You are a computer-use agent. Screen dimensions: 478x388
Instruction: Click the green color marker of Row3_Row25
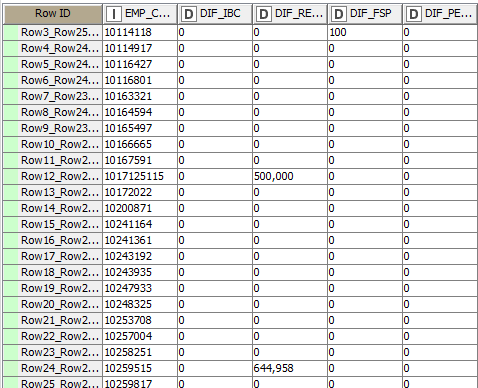coord(11,32)
